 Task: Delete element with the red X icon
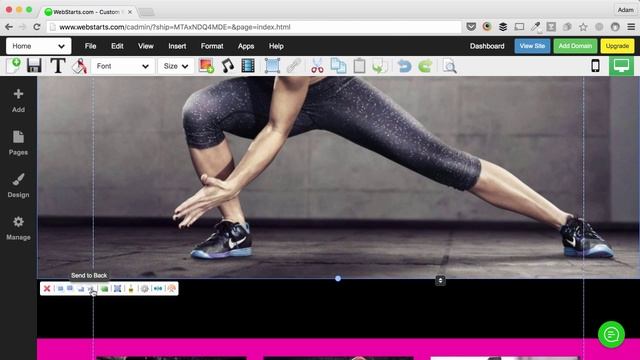pyautogui.click(x=47, y=289)
